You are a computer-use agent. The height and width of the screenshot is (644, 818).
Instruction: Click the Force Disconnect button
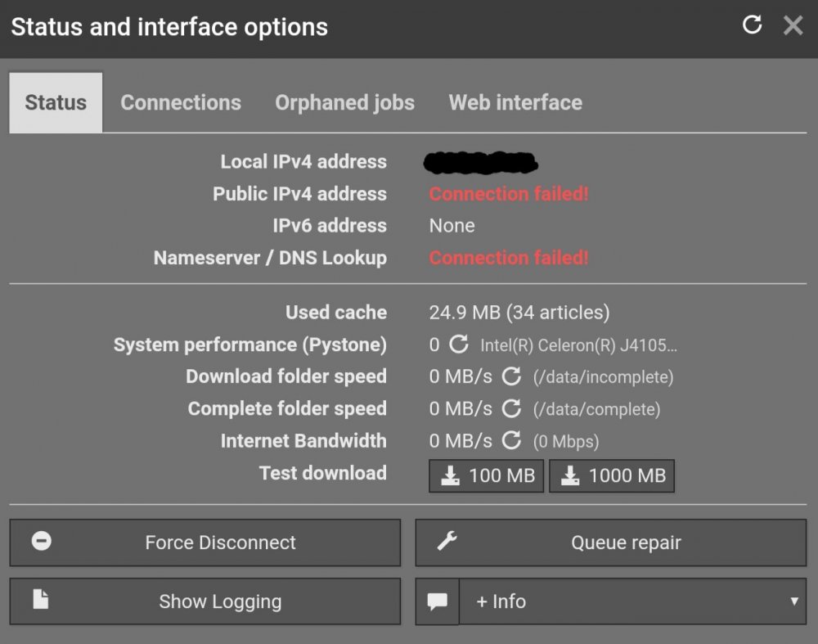click(205, 543)
